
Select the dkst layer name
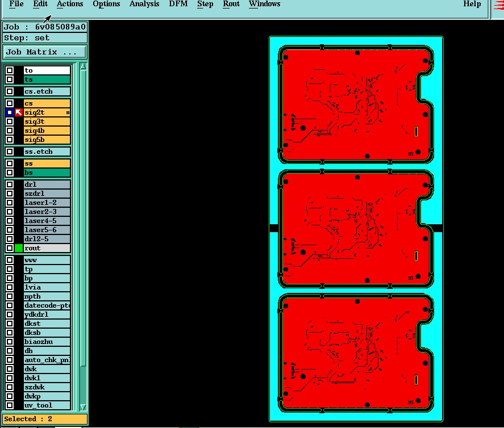click(x=47, y=324)
